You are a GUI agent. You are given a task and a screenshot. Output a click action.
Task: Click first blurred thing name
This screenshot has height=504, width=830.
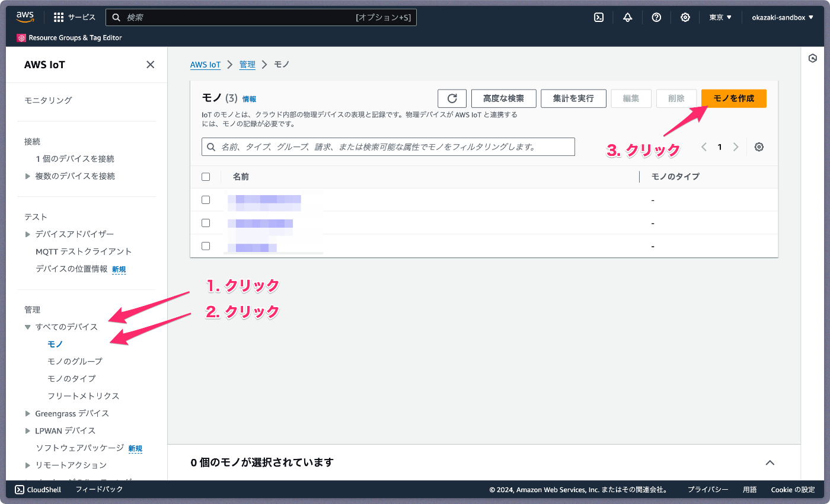click(x=264, y=202)
